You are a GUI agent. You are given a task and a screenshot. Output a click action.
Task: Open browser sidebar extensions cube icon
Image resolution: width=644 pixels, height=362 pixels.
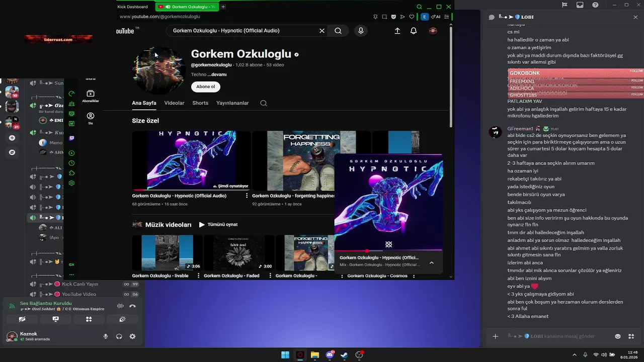click(71, 173)
